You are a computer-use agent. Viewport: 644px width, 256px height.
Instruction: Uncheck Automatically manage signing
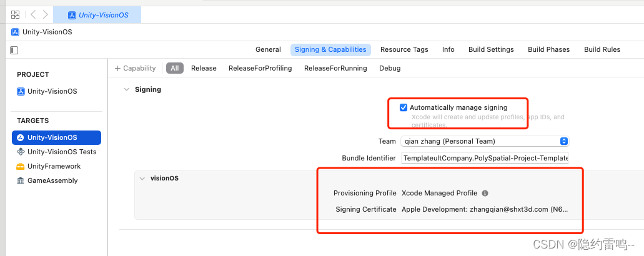pos(404,108)
